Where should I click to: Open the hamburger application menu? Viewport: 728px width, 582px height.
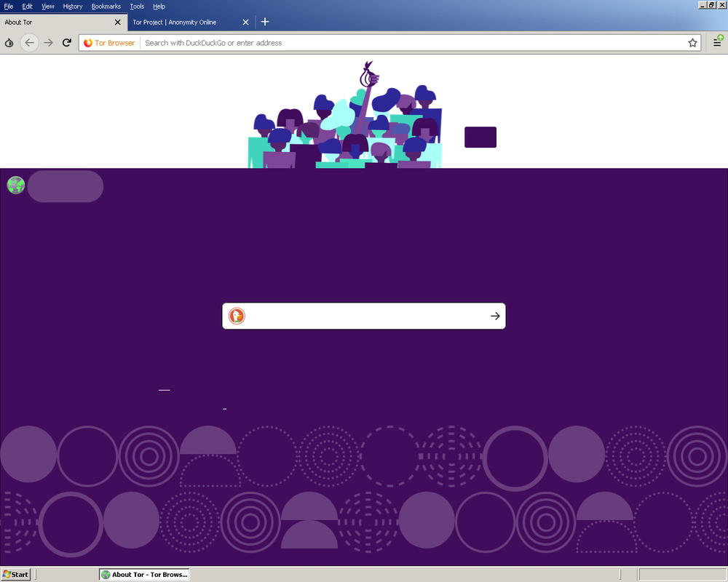coord(717,43)
